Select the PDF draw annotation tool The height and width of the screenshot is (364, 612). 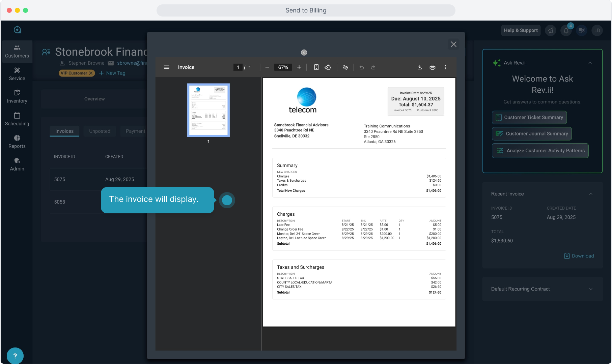point(345,67)
